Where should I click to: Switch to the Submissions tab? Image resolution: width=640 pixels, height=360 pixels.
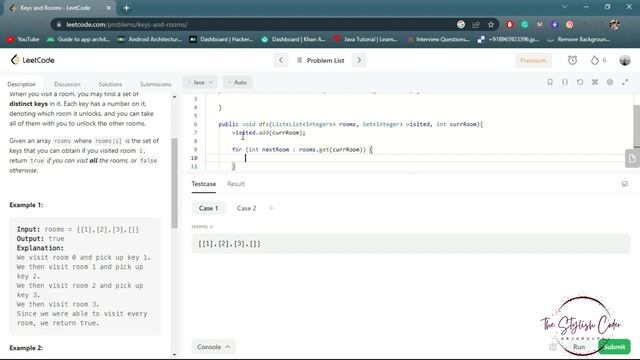point(156,84)
